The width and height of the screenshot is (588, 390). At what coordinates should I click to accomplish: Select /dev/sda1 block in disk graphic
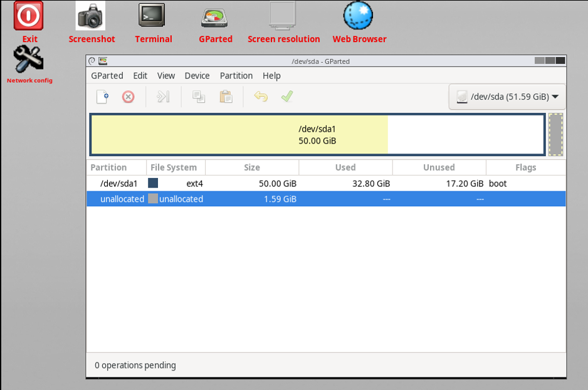[317, 135]
